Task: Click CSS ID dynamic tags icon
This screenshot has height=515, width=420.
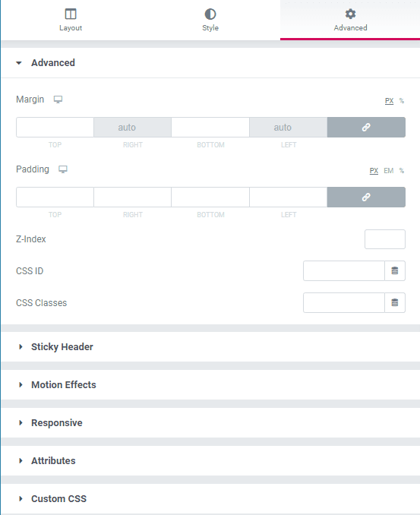Action: pyautogui.click(x=395, y=270)
